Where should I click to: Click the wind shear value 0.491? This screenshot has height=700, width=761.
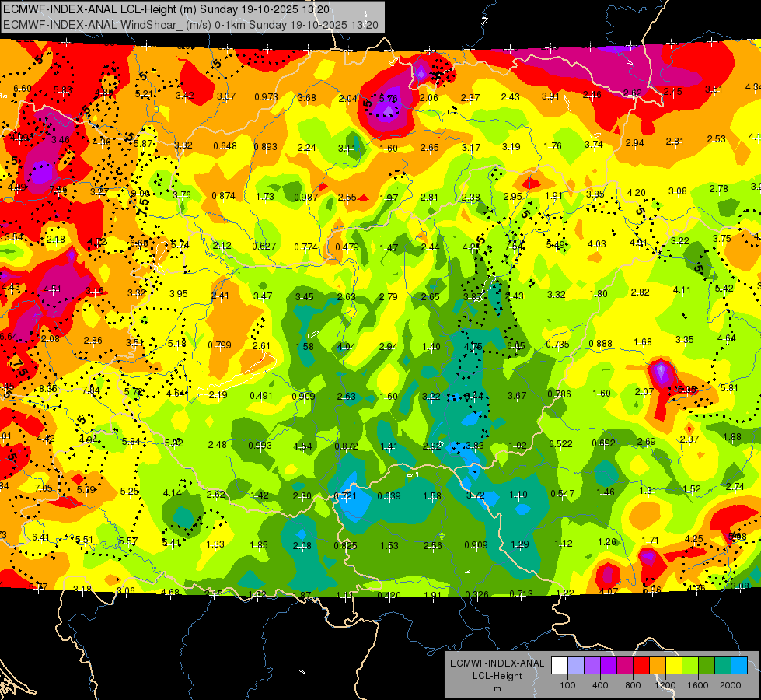click(261, 395)
